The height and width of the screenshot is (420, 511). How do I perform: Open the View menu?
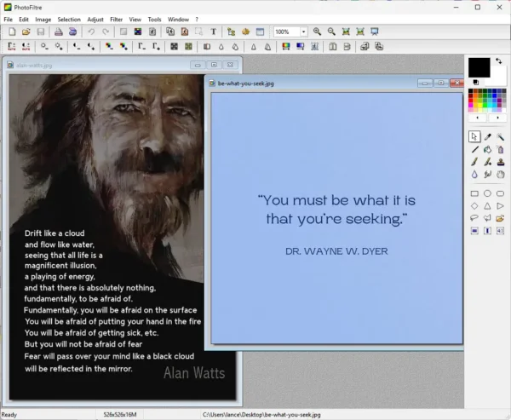click(x=135, y=20)
